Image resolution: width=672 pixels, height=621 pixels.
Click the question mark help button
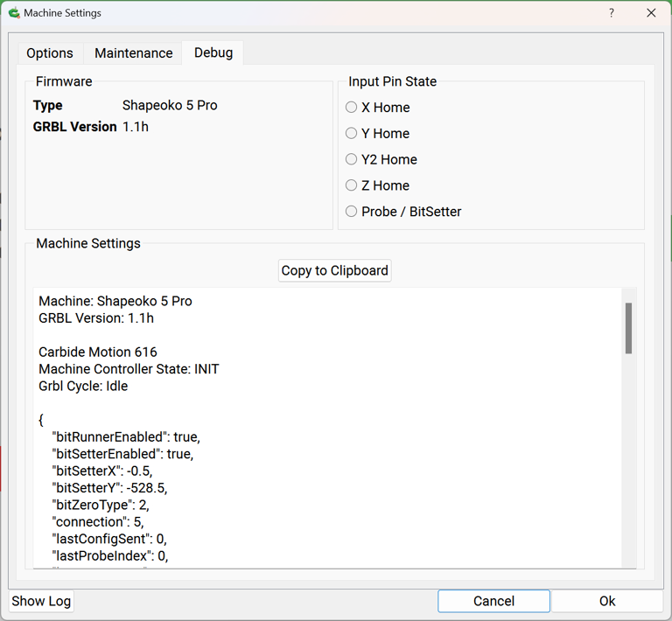click(x=611, y=13)
